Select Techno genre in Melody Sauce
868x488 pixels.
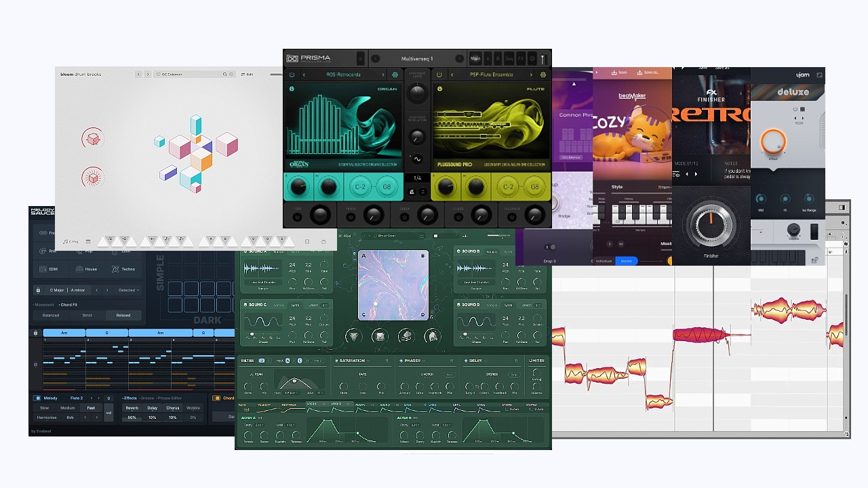pyautogui.click(x=124, y=269)
